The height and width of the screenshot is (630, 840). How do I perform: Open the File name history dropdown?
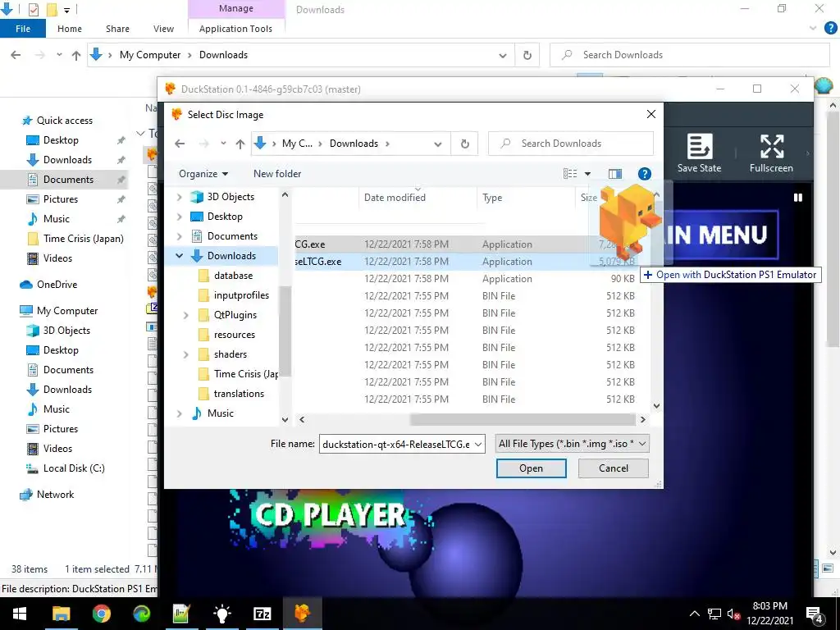tap(478, 444)
